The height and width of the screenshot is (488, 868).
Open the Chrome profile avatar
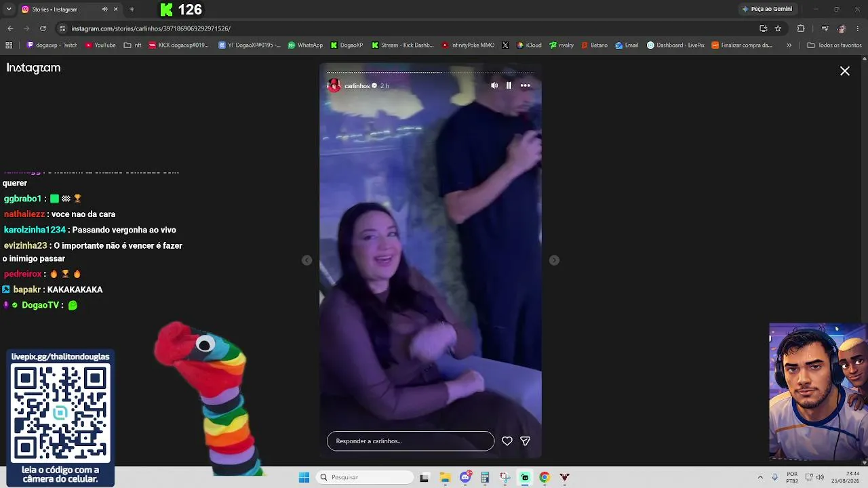[841, 28]
